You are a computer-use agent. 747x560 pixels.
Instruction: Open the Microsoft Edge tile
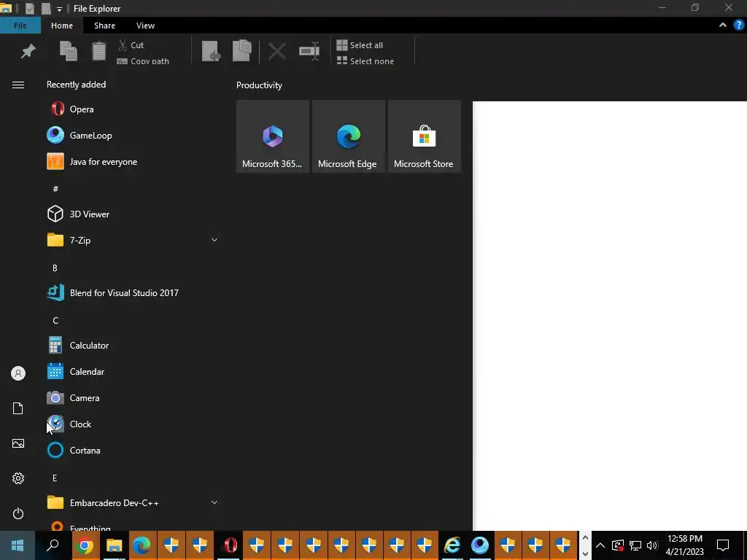coord(348,136)
